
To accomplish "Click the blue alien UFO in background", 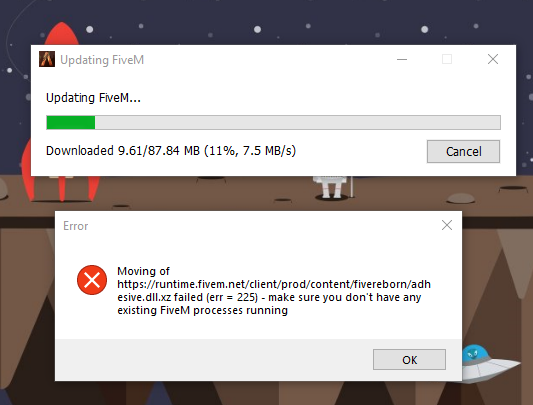I will point(489,362).
